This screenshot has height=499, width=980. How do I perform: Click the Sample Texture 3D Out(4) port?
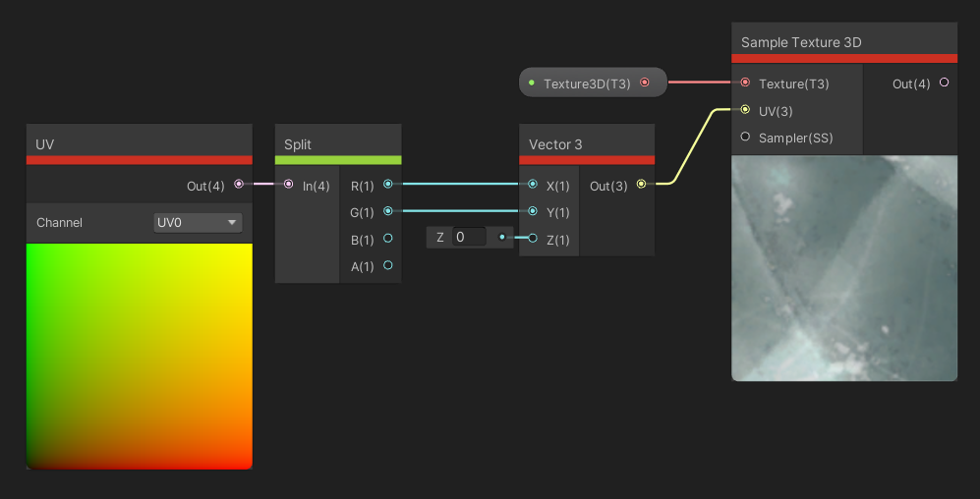coord(945,83)
